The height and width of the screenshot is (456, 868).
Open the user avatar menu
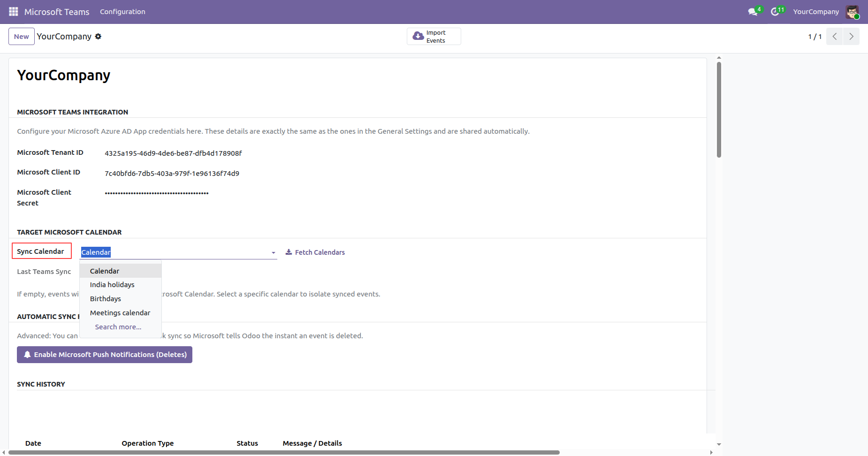pos(852,12)
